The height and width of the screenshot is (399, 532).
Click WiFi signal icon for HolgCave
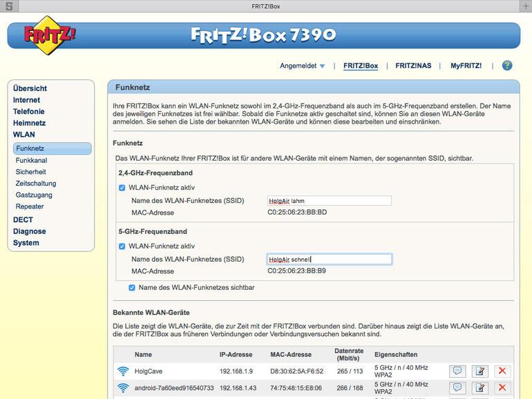click(123, 371)
